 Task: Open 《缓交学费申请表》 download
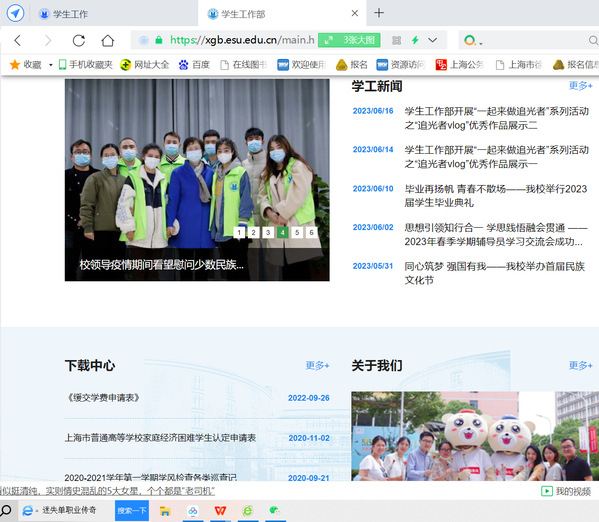[104, 398]
